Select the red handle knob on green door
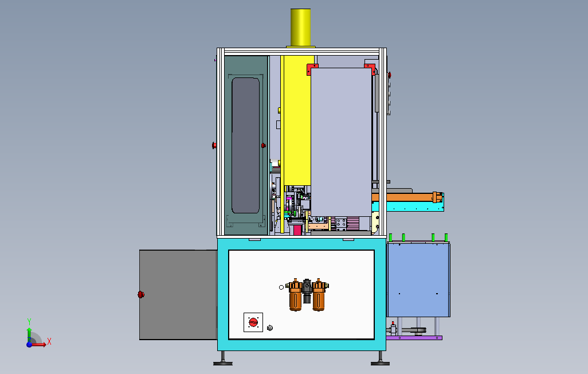 coord(263,145)
